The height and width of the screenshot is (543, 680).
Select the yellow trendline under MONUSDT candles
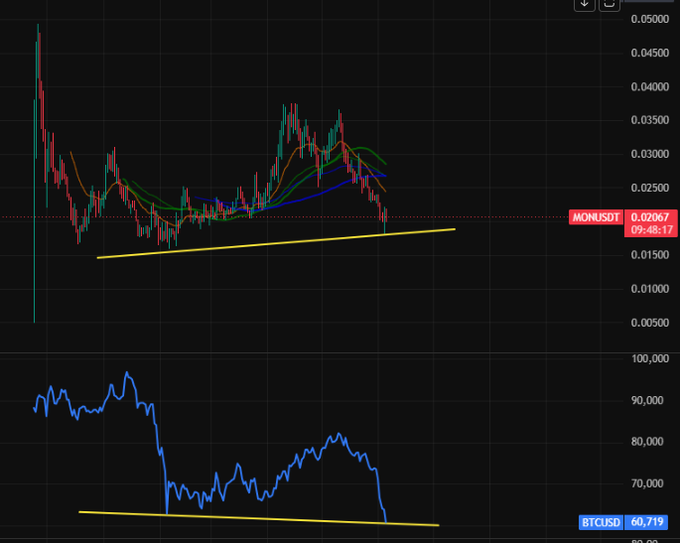pos(276,243)
